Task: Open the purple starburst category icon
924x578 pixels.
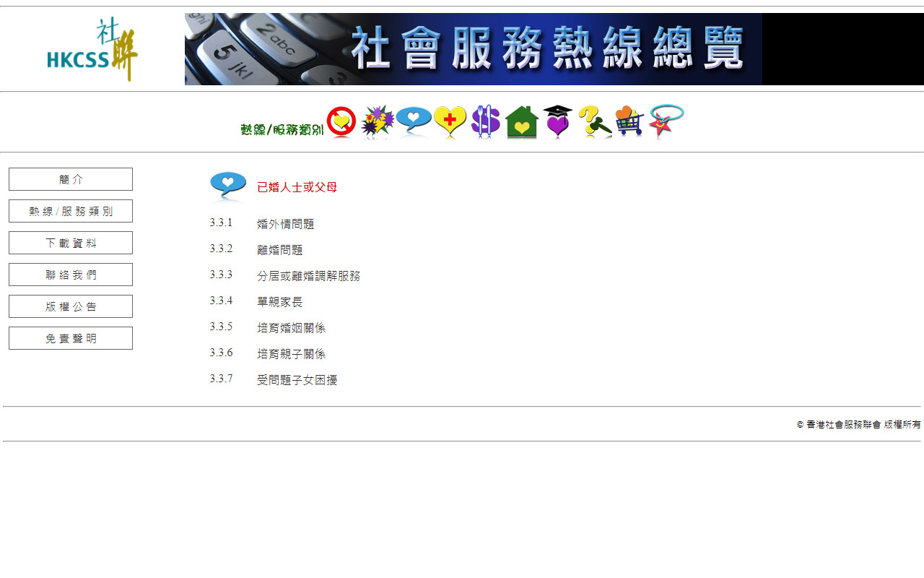Action: [378, 121]
